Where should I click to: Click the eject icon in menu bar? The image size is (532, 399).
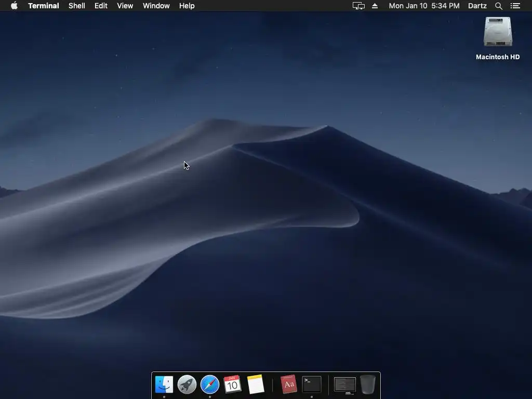[375, 6]
